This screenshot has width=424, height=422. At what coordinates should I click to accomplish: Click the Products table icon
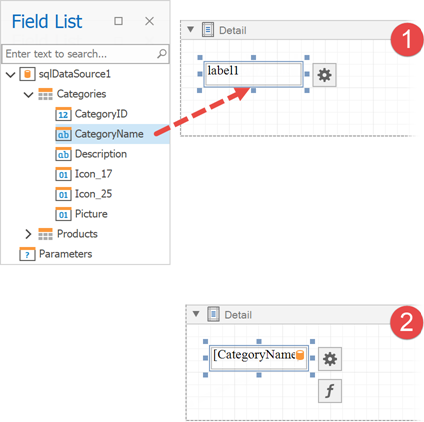[45, 234]
